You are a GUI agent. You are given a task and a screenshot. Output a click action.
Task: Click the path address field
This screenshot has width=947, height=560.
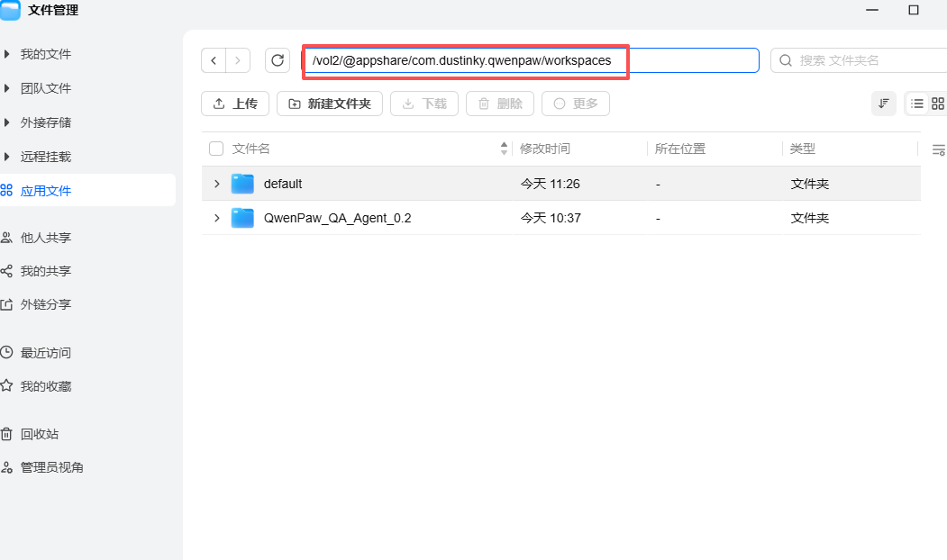pos(530,60)
